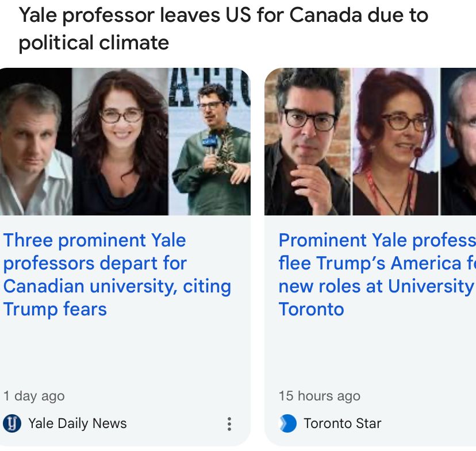476x451 pixels.
Task: Click photo of woman wearing red lanyard
Action: 397,144
